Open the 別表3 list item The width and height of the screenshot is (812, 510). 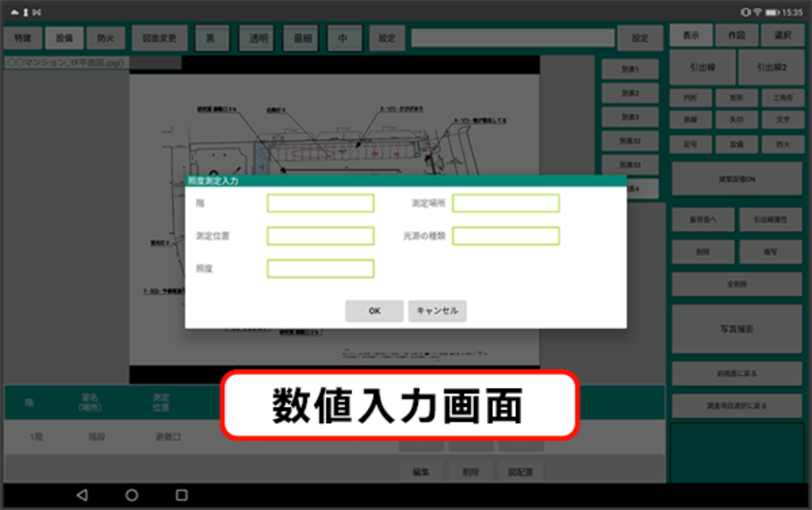tap(630, 117)
